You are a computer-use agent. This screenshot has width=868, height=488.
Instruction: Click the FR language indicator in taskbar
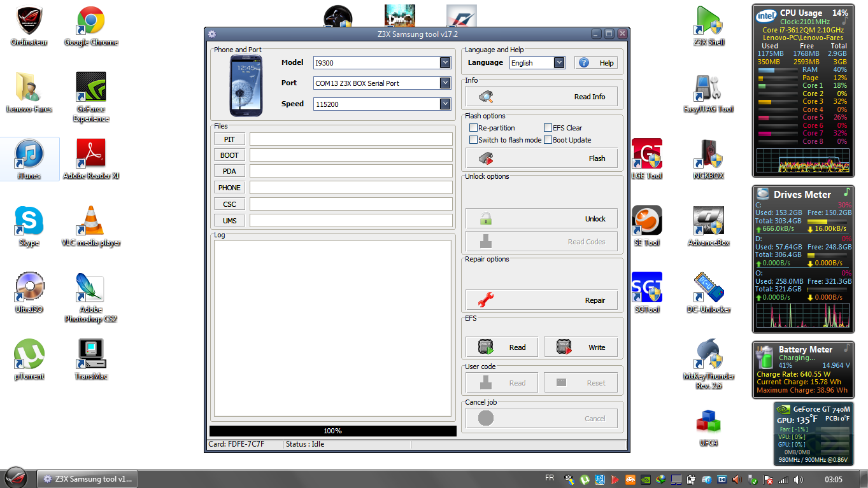coord(550,478)
